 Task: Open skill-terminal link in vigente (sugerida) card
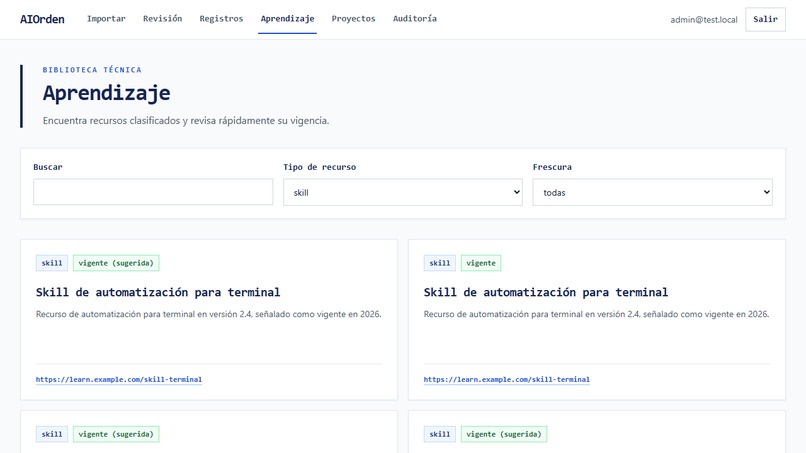[x=119, y=379]
